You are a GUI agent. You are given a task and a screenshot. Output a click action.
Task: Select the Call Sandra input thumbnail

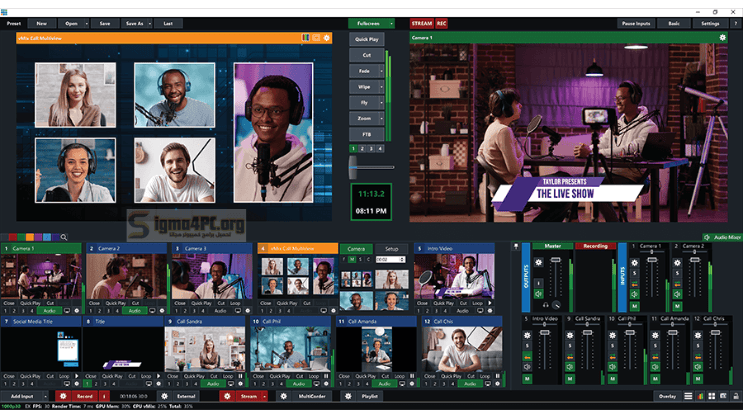[x=205, y=348]
